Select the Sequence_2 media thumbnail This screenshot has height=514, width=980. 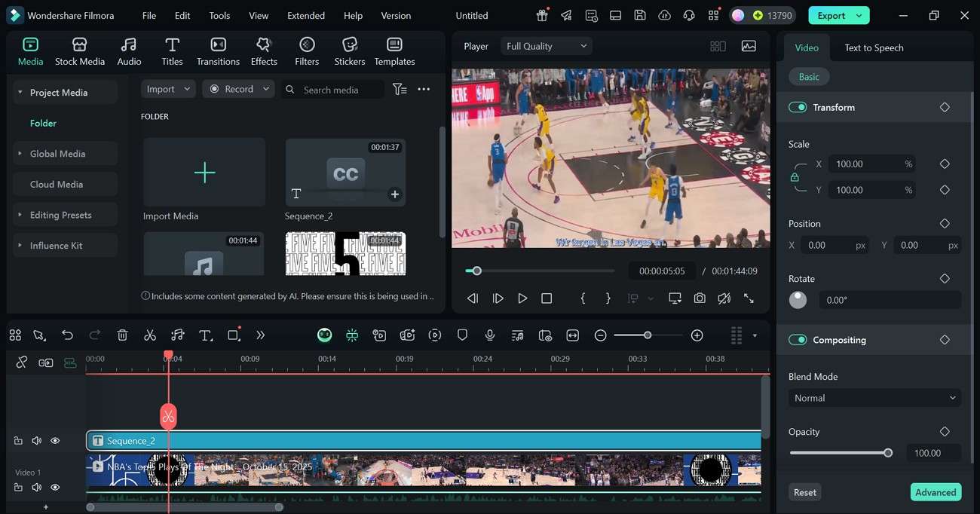coord(345,172)
